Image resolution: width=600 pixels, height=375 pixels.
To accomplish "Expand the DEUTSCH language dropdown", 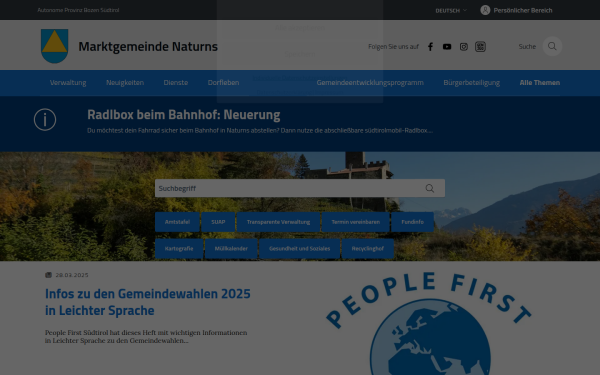I will (451, 10).
